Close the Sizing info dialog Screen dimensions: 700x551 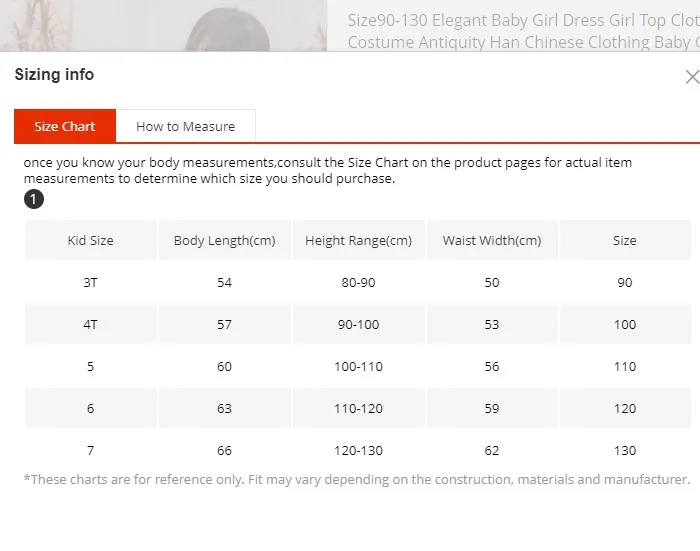[x=692, y=77]
